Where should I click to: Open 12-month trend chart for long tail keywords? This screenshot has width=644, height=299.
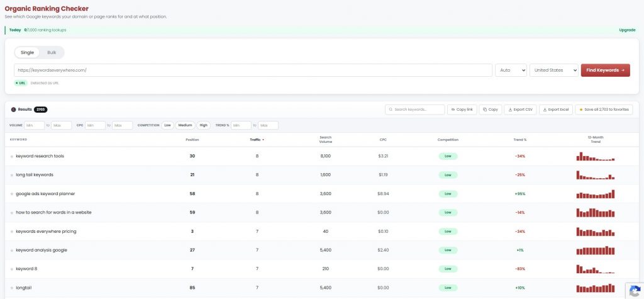[596, 175]
